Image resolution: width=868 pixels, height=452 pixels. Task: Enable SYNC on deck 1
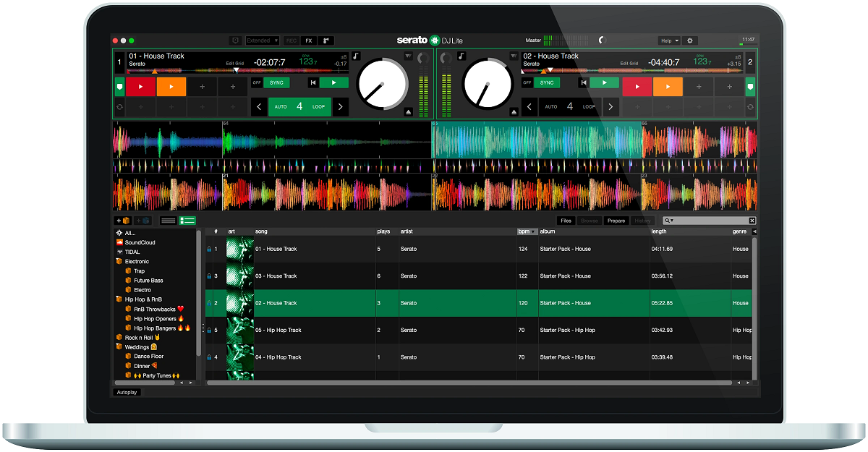pyautogui.click(x=276, y=82)
